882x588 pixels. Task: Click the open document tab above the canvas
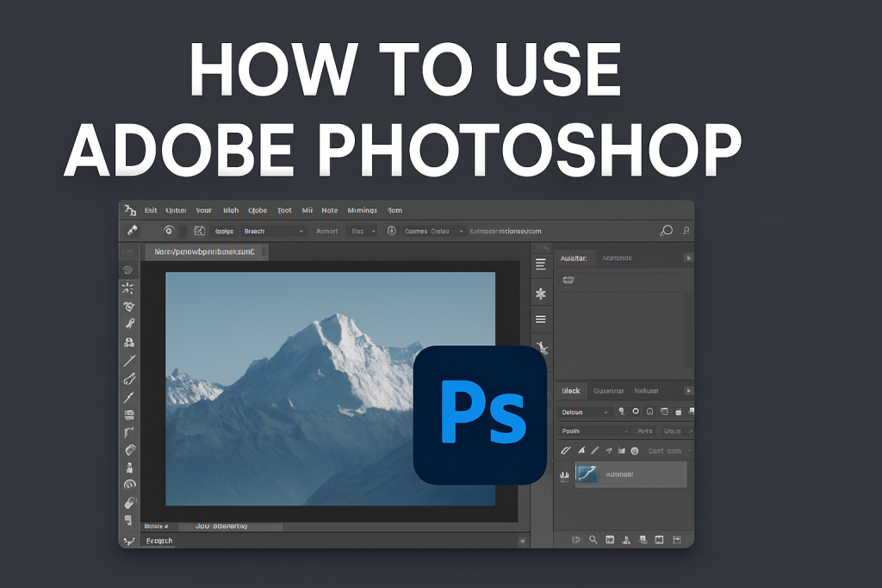click(207, 252)
